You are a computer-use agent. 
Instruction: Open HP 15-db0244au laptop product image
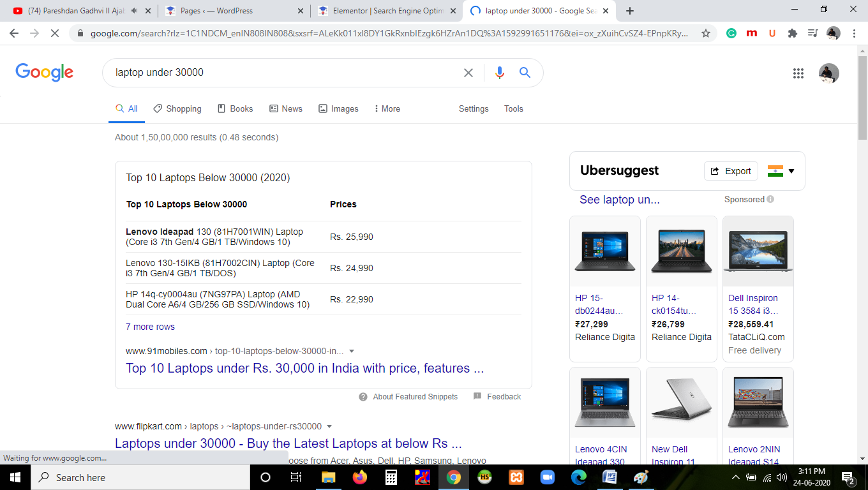pos(605,251)
